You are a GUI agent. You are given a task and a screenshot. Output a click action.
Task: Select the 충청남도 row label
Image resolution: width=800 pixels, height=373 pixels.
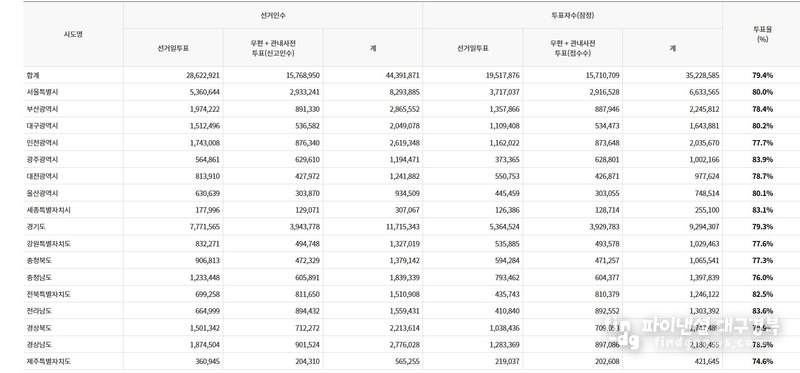(39, 277)
